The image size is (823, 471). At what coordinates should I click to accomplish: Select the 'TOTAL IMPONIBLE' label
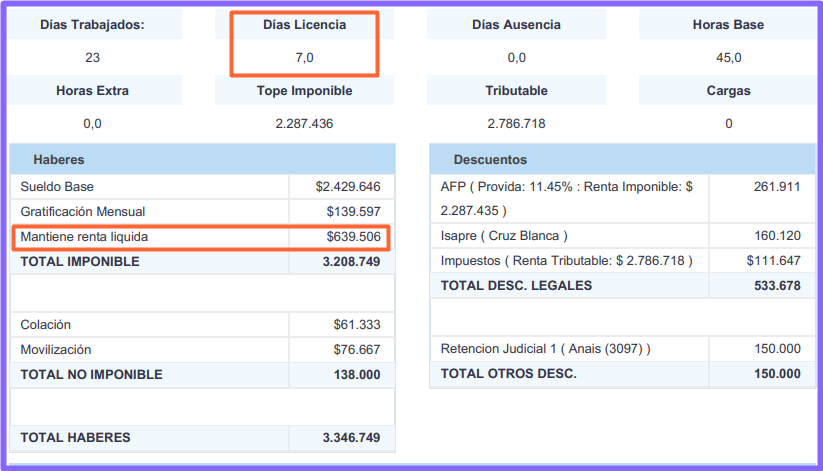pos(80,262)
